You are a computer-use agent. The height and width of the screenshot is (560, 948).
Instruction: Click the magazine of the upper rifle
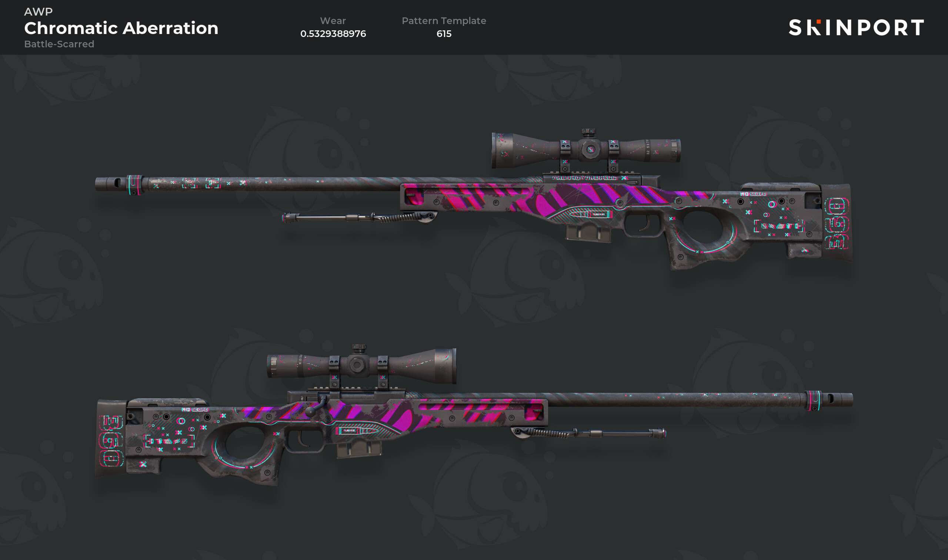(x=588, y=232)
